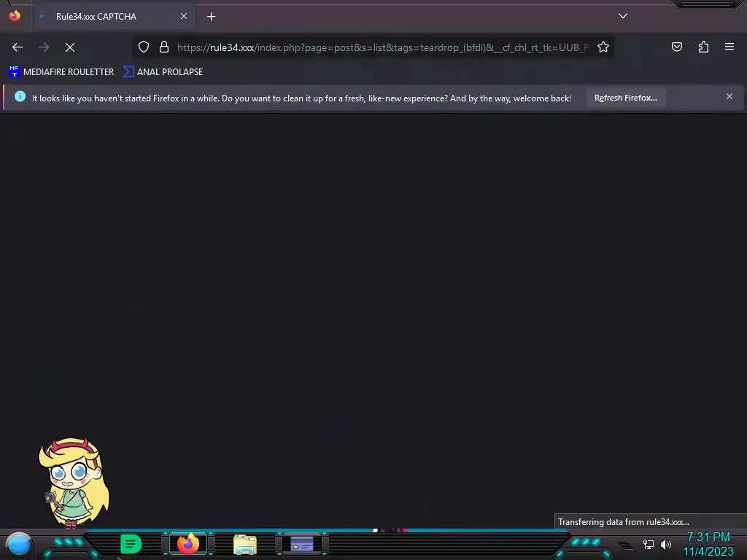
Task: Stop loading the current page
Action: pos(70,47)
